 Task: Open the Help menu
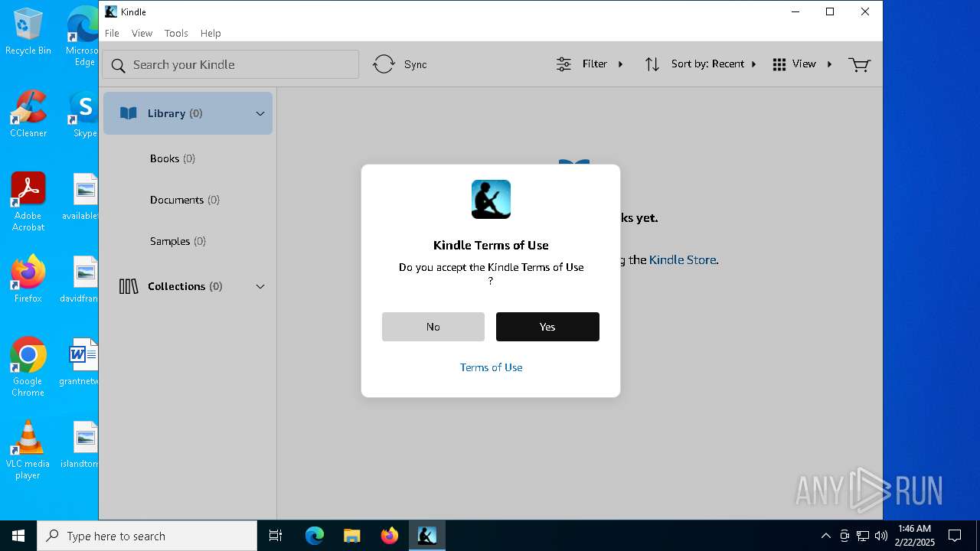click(211, 33)
